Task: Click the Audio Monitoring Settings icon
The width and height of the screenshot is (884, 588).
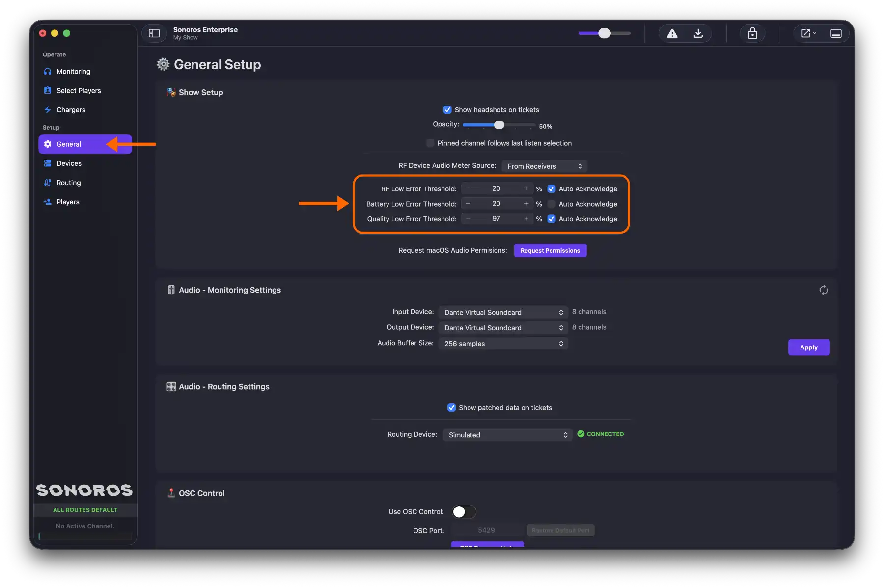Action: coord(171,290)
